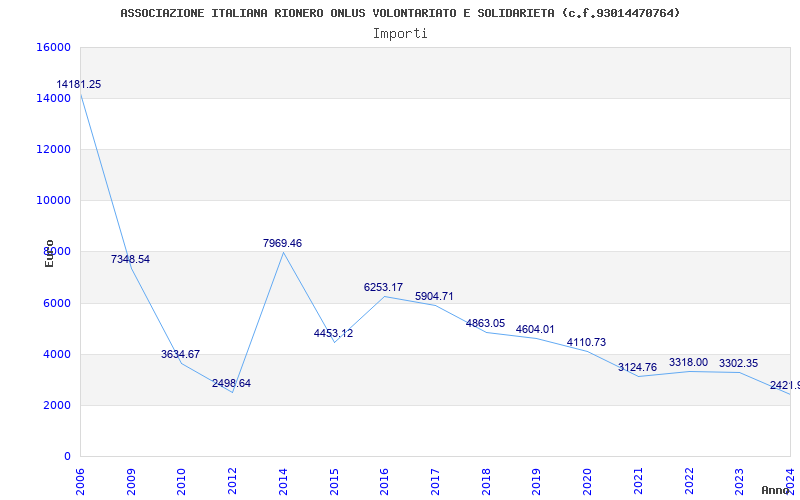Click the 16000 y-axis tick label
Image resolution: width=800 pixels, height=500 pixels.
click(x=54, y=47)
